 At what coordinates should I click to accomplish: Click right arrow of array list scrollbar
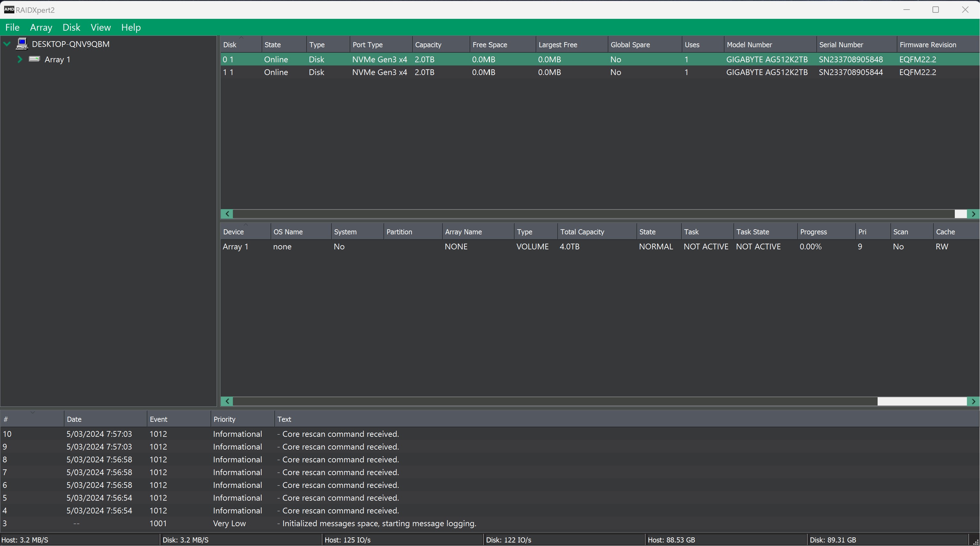[974, 401]
